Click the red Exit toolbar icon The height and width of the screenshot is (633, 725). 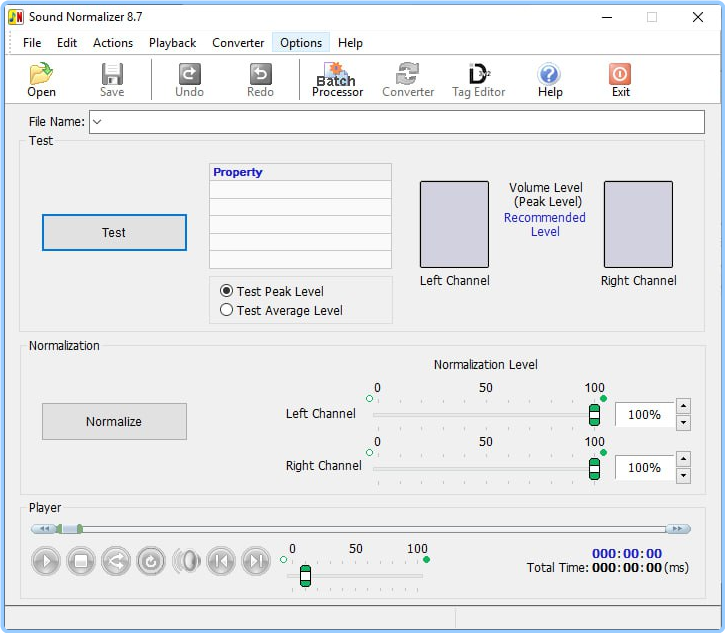point(621,80)
